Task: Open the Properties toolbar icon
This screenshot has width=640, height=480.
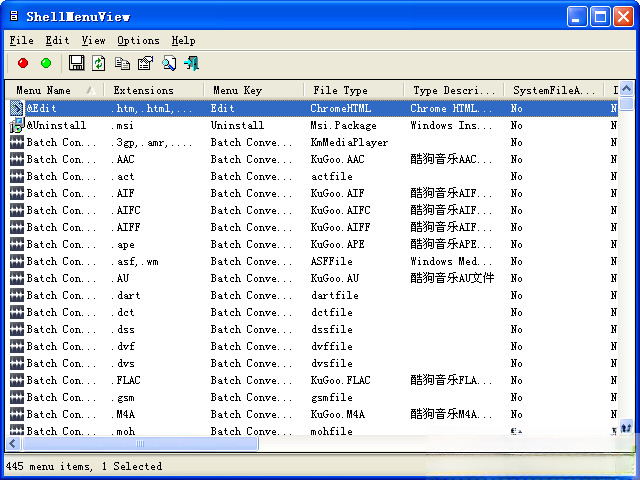Action: coord(146,63)
